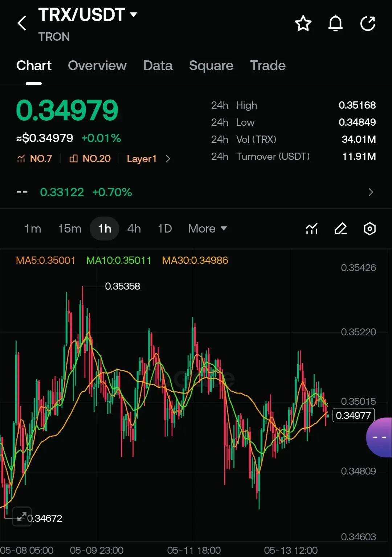This screenshot has height=557, width=392.
Task: Open the NO.20 ranking tag
Action: [90, 158]
